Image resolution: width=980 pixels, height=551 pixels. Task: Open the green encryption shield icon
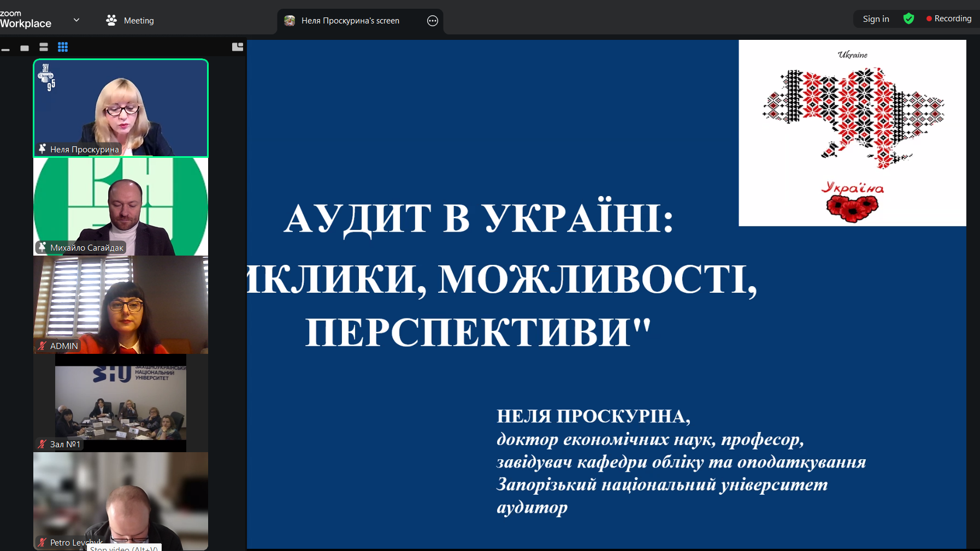pos(908,19)
